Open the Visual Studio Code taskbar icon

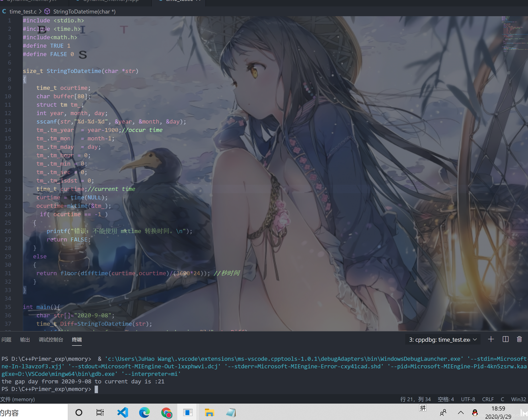tap(123, 413)
